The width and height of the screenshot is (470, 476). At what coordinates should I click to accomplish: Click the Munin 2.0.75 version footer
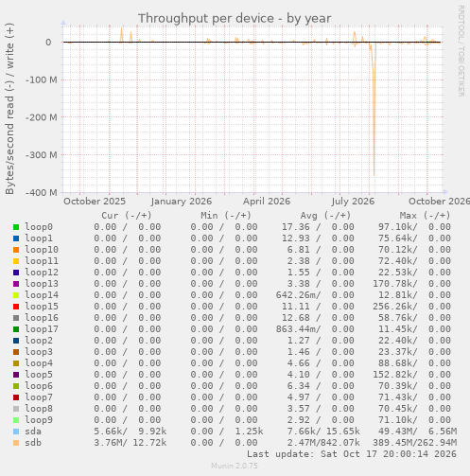235,466
